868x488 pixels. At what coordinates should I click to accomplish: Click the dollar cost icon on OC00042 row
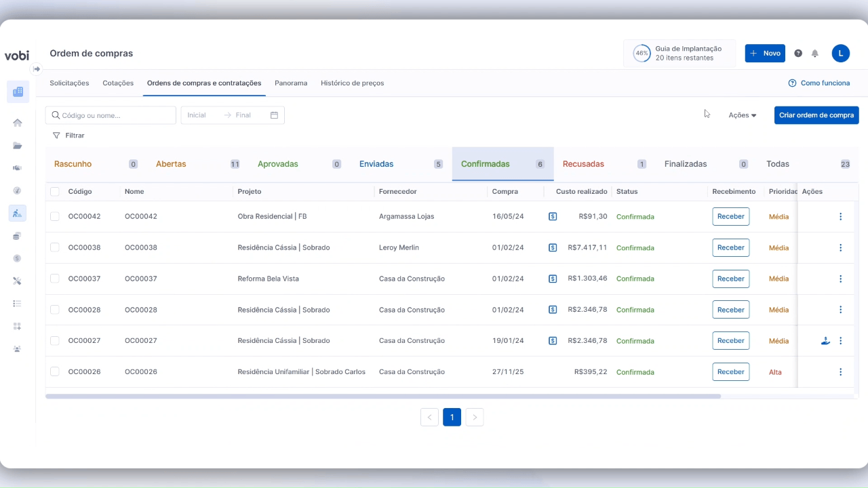pyautogui.click(x=553, y=217)
